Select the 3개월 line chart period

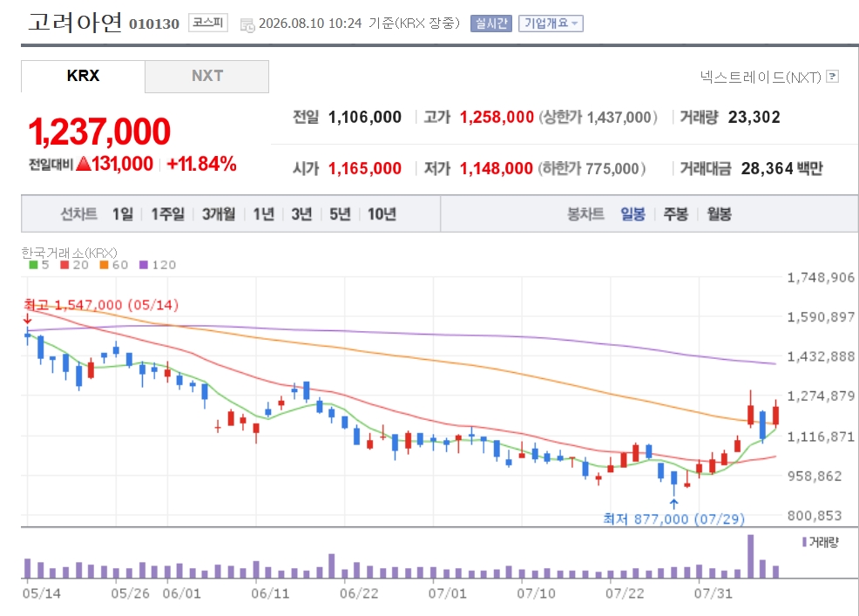point(219,213)
